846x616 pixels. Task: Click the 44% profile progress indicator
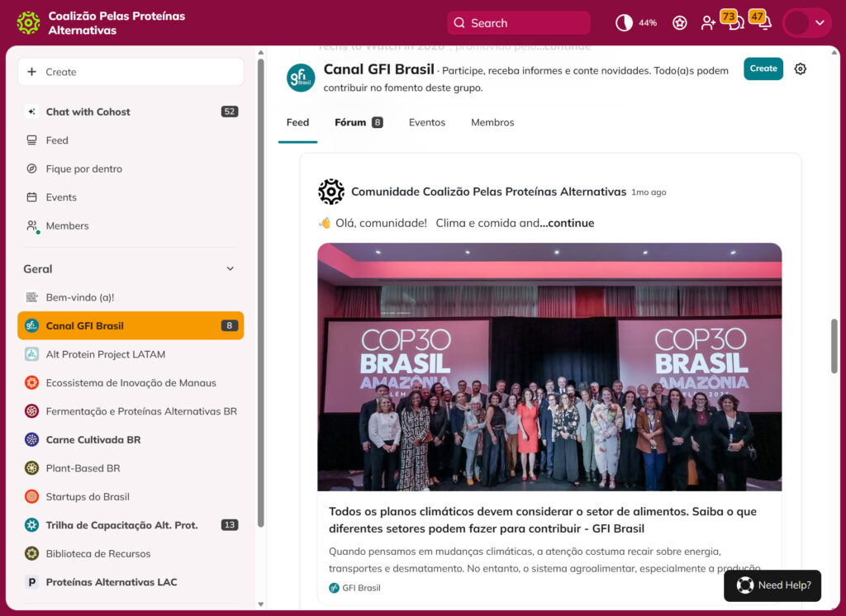point(635,23)
